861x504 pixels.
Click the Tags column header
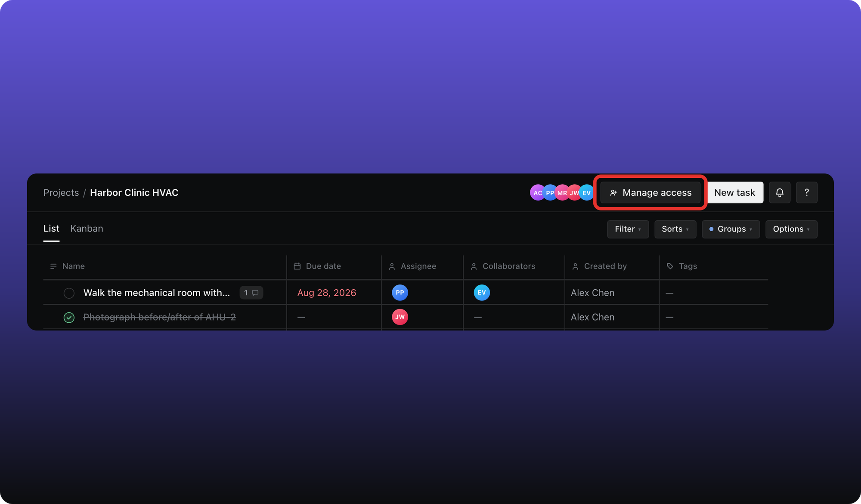(x=714, y=266)
